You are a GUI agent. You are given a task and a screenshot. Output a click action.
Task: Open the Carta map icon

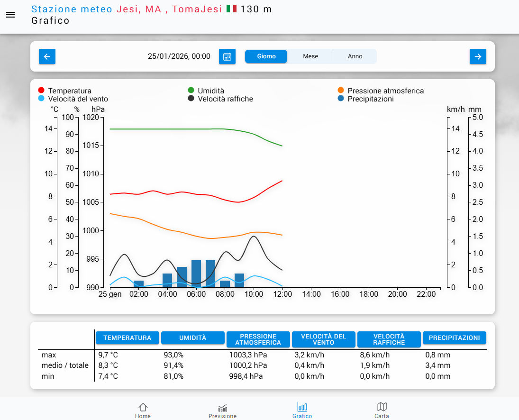pos(382,410)
